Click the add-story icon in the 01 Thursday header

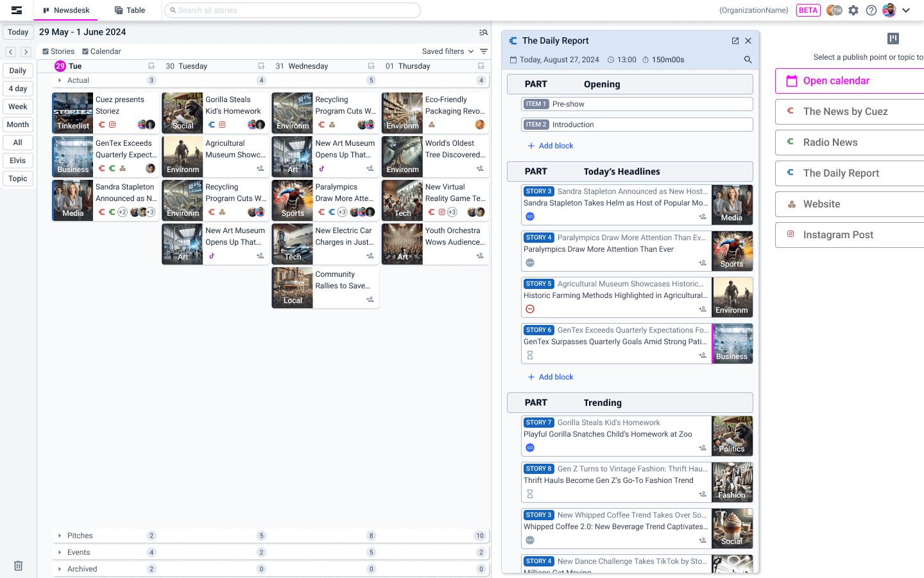[x=481, y=66]
